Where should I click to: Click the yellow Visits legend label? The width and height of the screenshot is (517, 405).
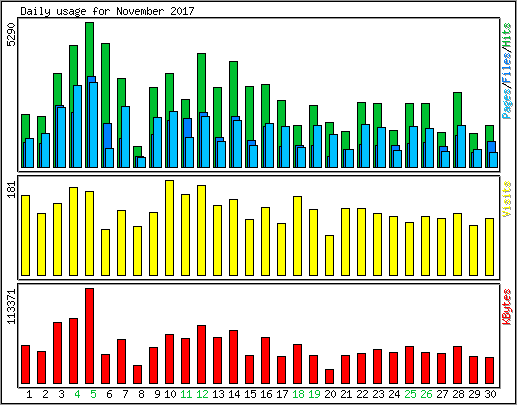click(x=506, y=199)
